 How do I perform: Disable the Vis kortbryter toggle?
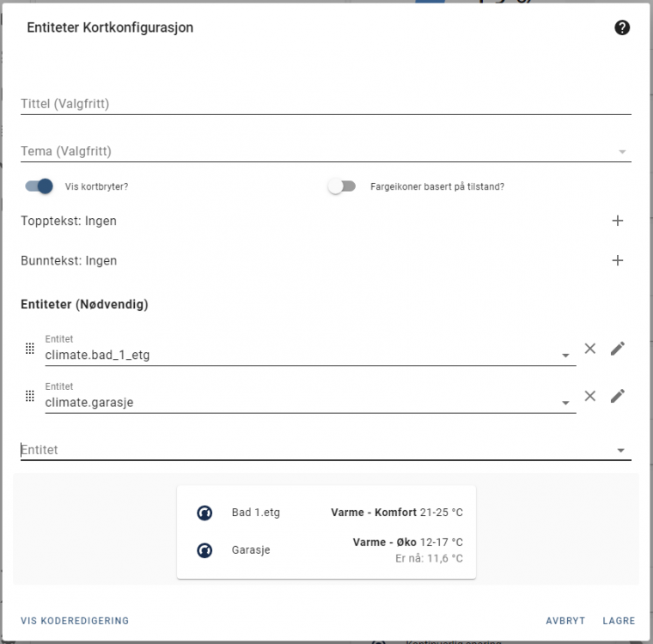[x=40, y=186]
